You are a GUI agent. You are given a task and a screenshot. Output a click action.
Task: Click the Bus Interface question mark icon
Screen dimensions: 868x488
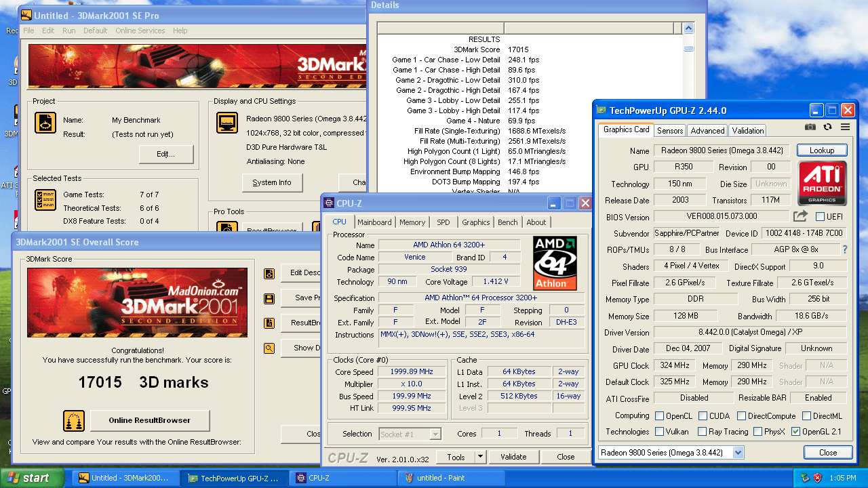pos(845,250)
